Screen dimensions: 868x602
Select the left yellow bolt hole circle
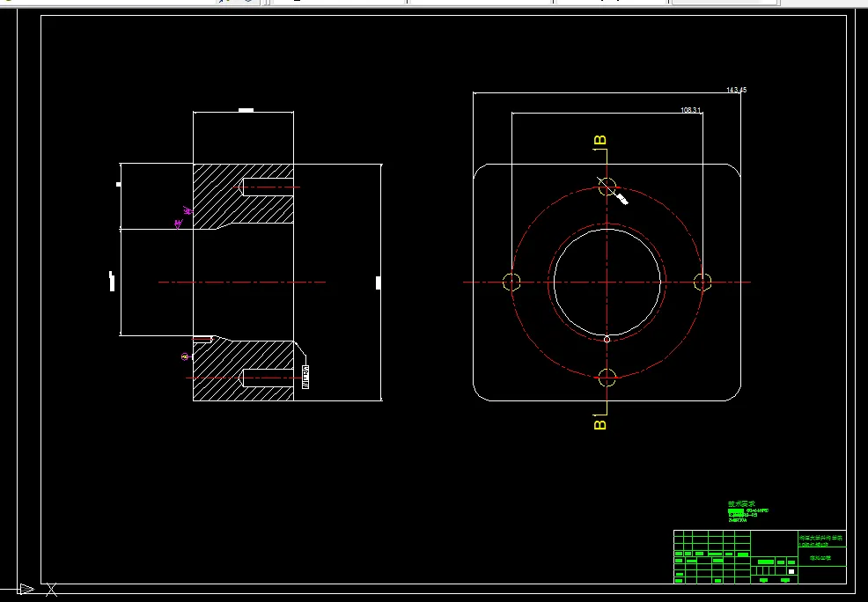[x=511, y=282]
